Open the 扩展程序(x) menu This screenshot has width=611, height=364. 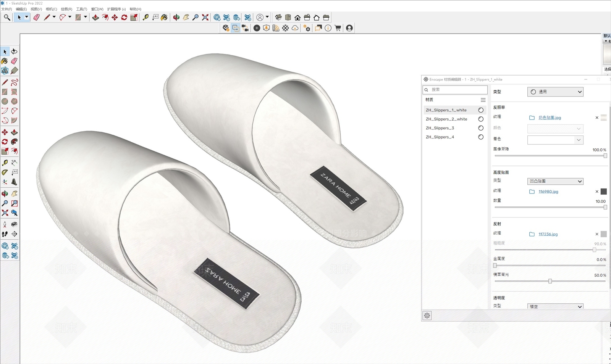click(116, 9)
